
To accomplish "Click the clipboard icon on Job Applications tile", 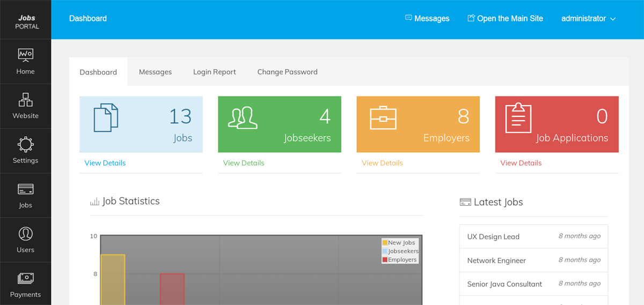I will click(x=518, y=118).
